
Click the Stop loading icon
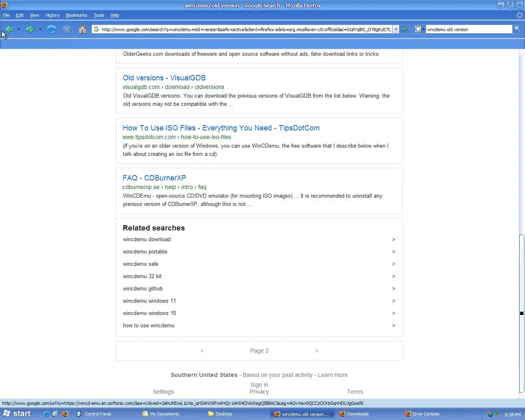click(67, 29)
